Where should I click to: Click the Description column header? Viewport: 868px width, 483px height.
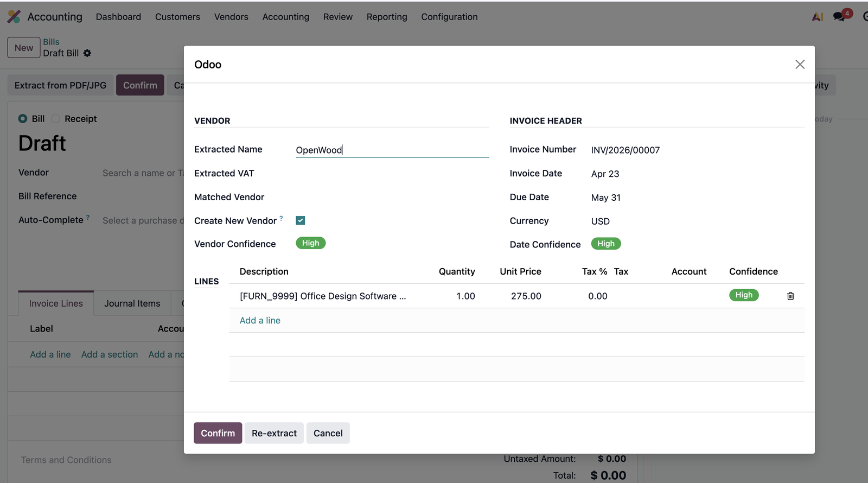(x=264, y=271)
